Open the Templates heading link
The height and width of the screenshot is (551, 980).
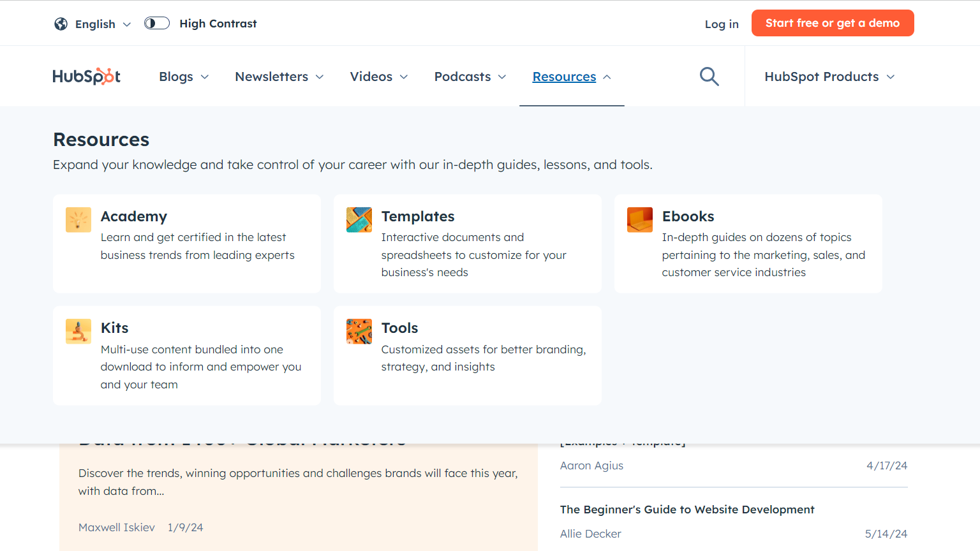418,216
